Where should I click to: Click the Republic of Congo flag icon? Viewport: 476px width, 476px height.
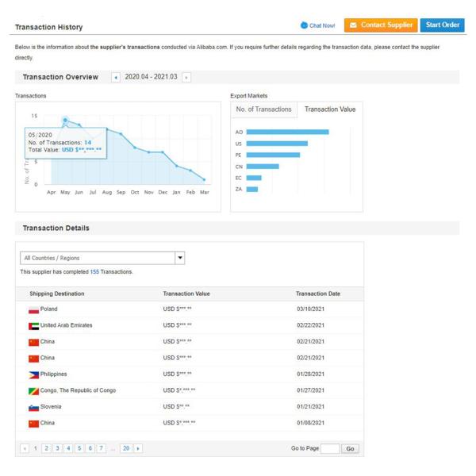tap(34, 390)
